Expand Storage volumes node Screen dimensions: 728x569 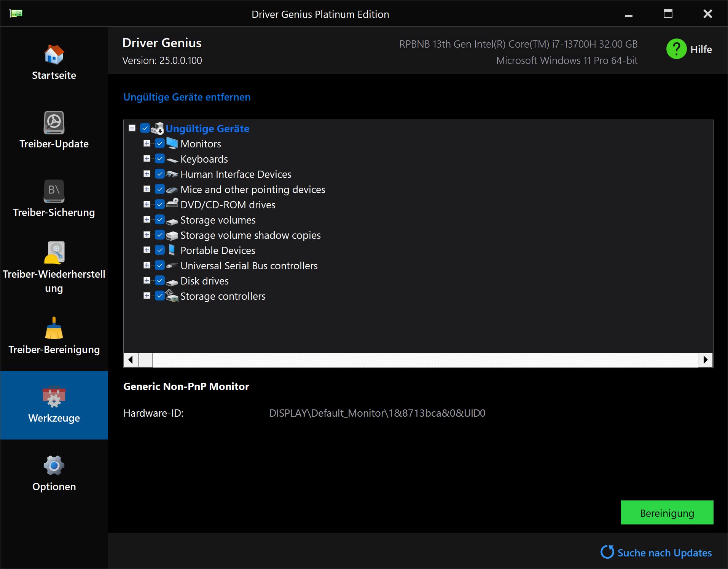point(147,219)
